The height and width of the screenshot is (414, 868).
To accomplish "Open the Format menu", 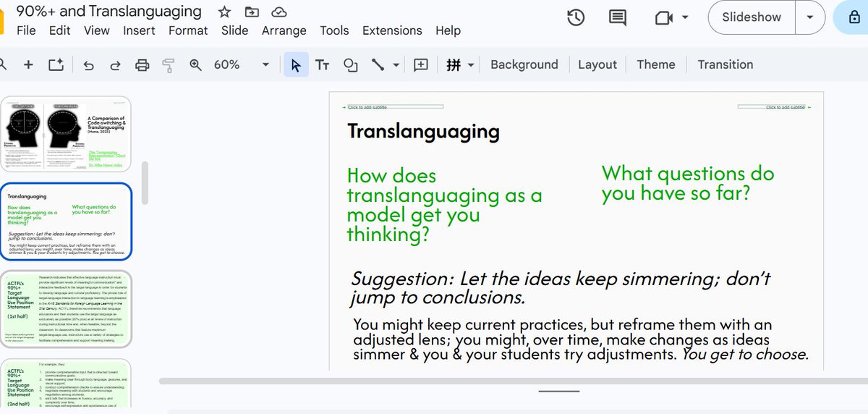I will [188, 30].
